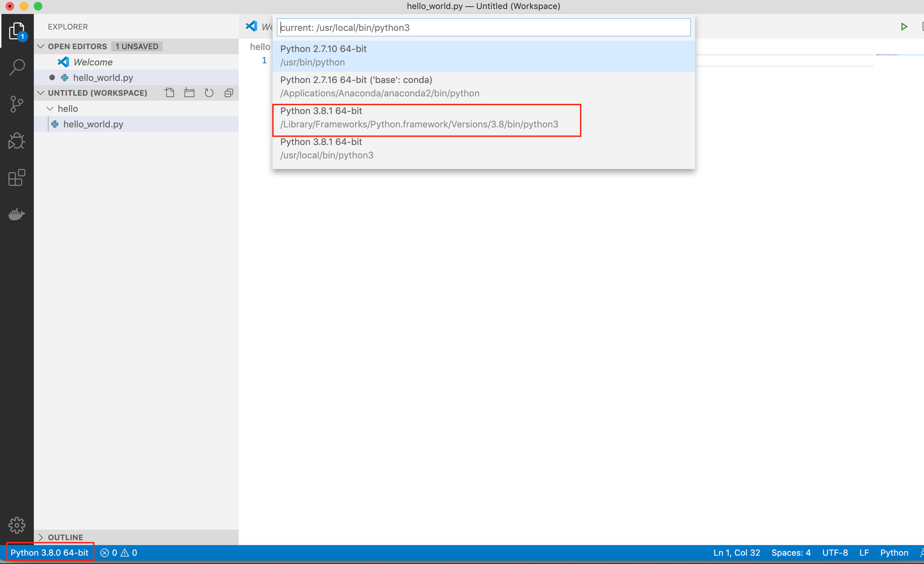The image size is (924, 564).
Task: Open the Search sidebar icon
Action: (x=17, y=67)
